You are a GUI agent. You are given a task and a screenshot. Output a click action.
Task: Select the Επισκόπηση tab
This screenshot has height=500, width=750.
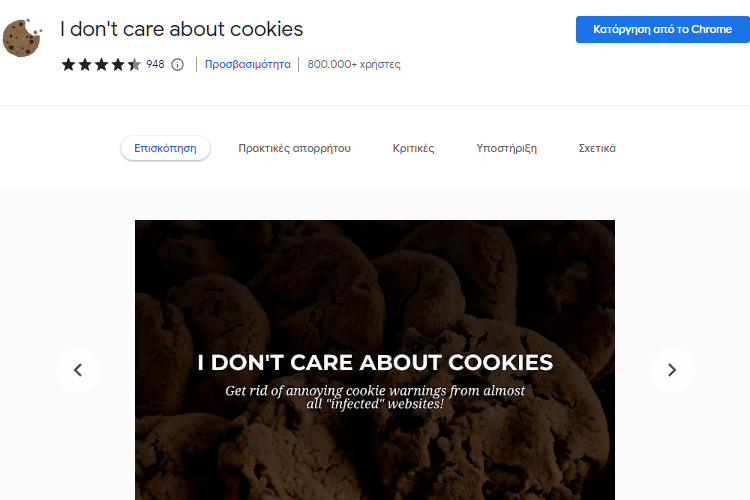(165, 148)
